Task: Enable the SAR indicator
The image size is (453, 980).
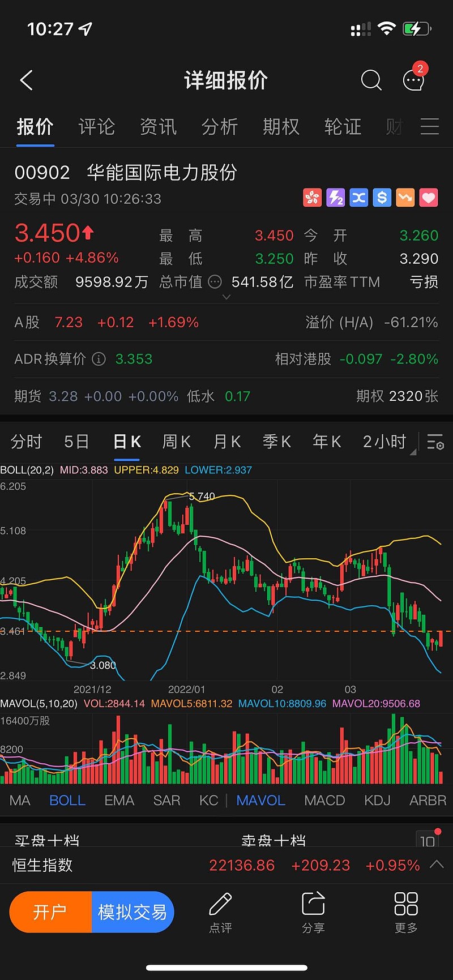Action: [167, 801]
